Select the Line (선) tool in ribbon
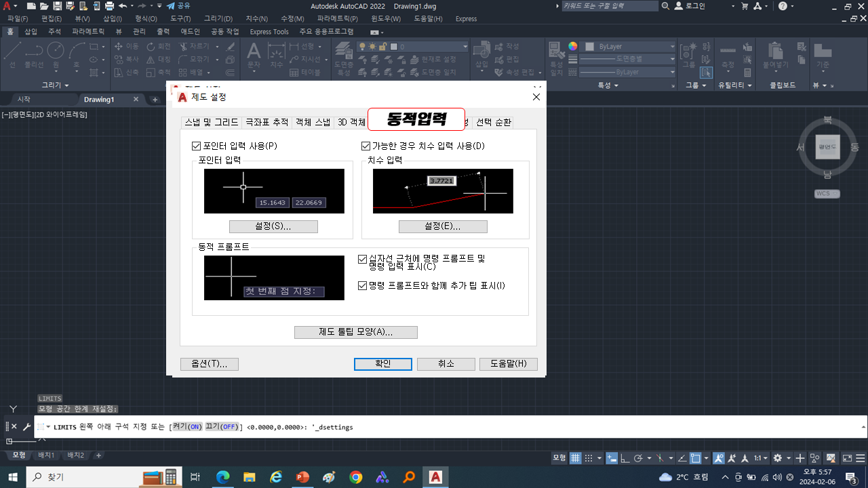Screen dimensions: 868x488 (13, 54)
